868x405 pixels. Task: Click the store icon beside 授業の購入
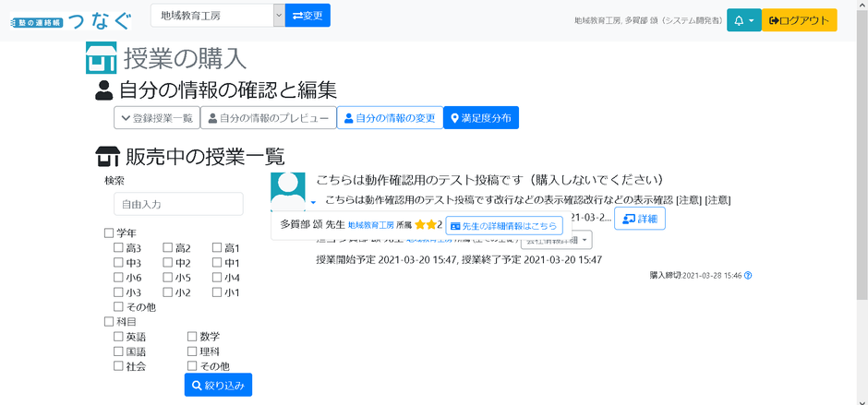coord(102,57)
